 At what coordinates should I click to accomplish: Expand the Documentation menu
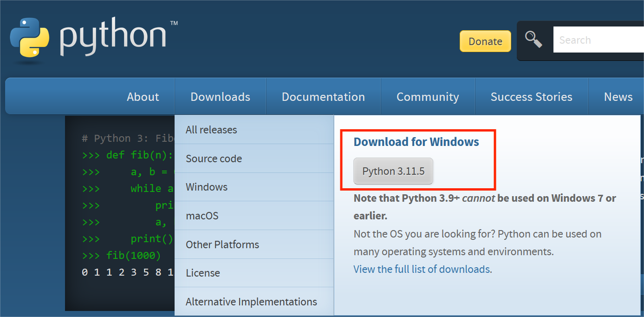coord(323,97)
